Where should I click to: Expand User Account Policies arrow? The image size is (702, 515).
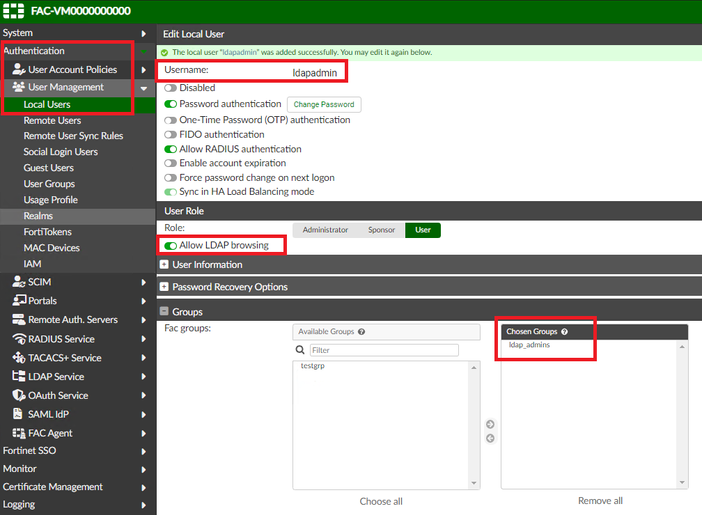pos(144,70)
